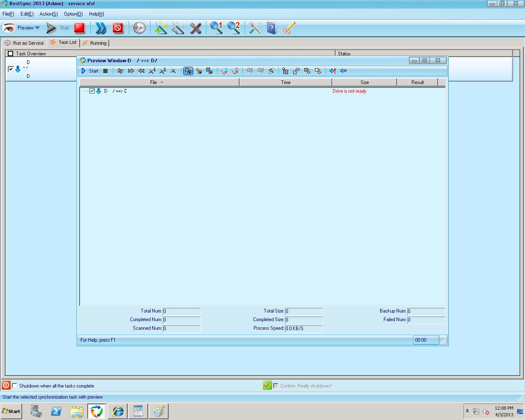Click the red prohibition cancel icon
The height and width of the screenshot is (420, 525).
click(x=118, y=28)
